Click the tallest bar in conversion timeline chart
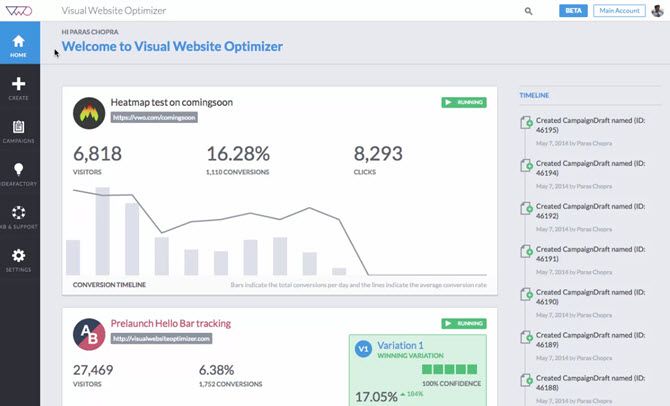This screenshot has height=406, width=670. coord(102,230)
